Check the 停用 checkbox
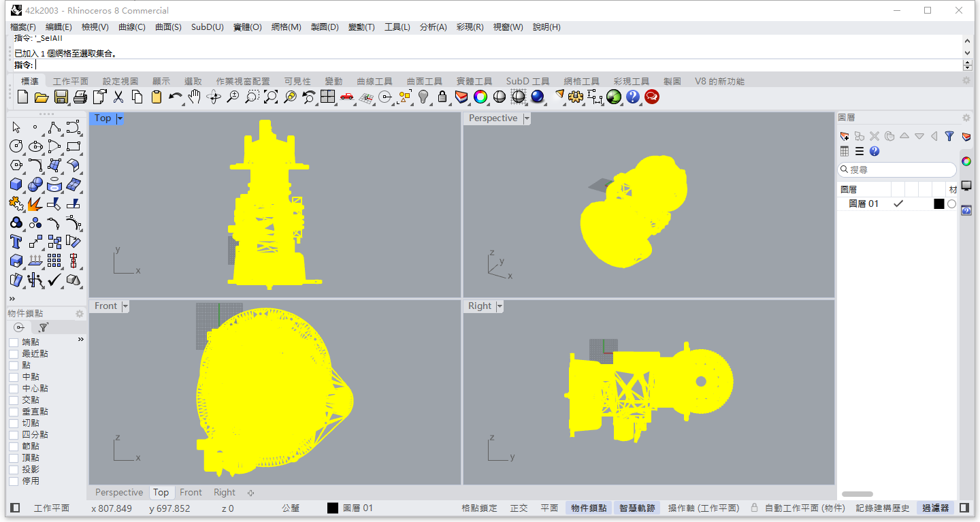The height and width of the screenshot is (522, 980). tap(14, 480)
